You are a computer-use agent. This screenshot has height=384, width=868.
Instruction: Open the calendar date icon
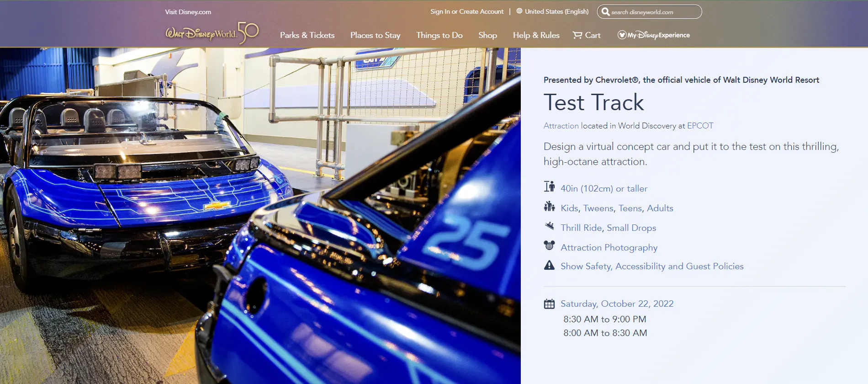click(549, 304)
